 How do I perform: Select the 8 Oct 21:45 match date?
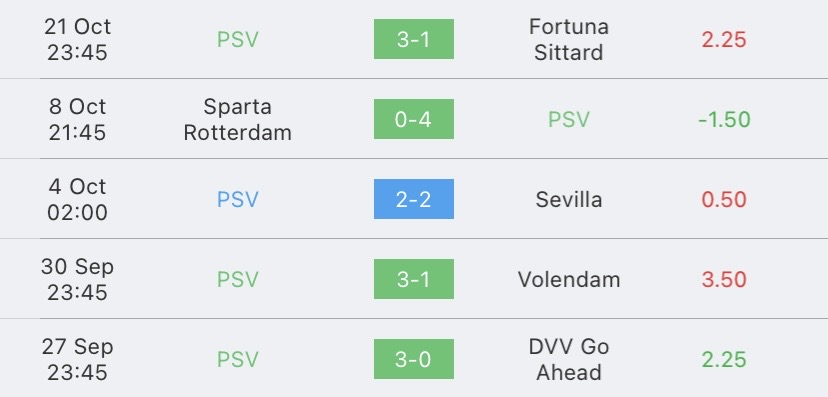pyautogui.click(x=78, y=119)
